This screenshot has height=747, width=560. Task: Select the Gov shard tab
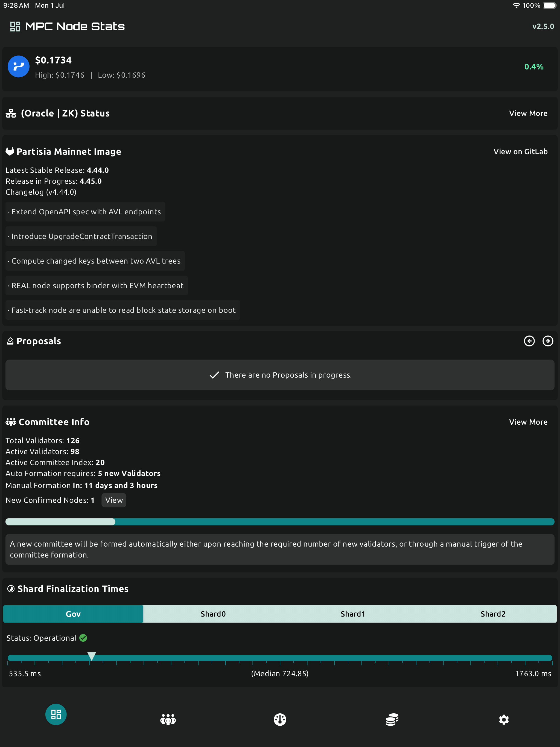click(x=73, y=614)
